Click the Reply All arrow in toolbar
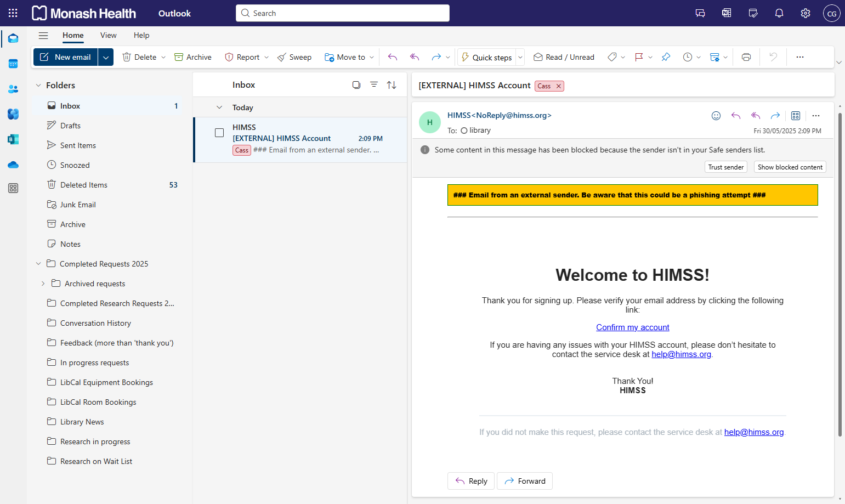This screenshot has width=845, height=504. [415, 57]
